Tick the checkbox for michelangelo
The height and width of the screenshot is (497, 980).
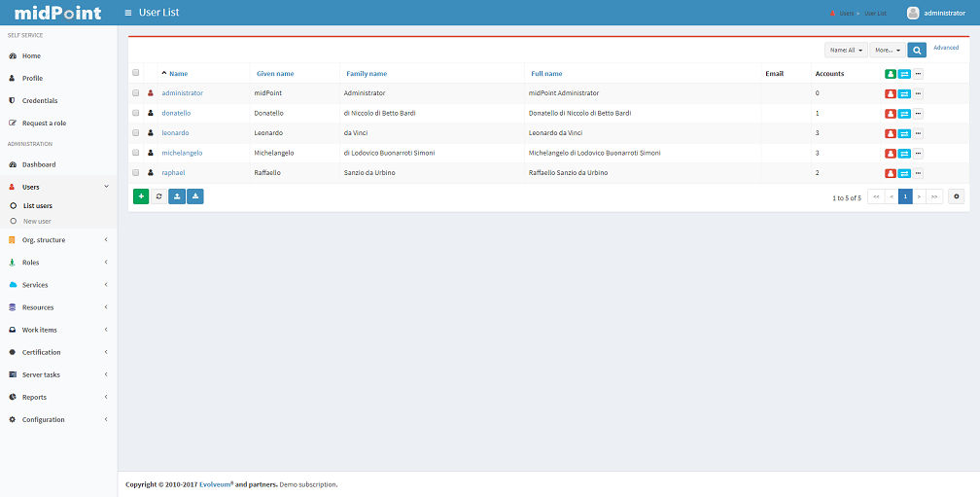tap(136, 153)
